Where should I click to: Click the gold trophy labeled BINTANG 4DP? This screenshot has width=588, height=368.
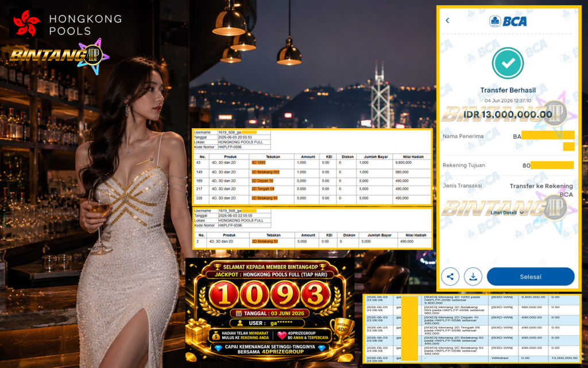342,330
